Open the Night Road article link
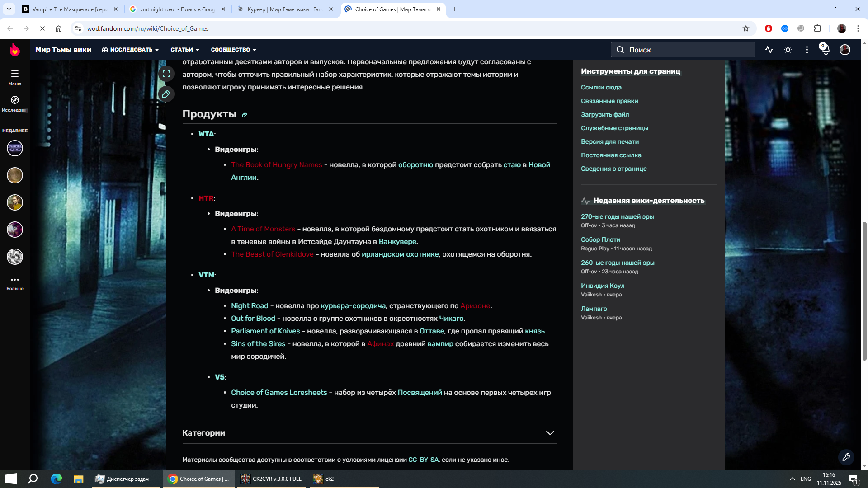The width and height of the screenshot is (868, 488). pos(250,306)
